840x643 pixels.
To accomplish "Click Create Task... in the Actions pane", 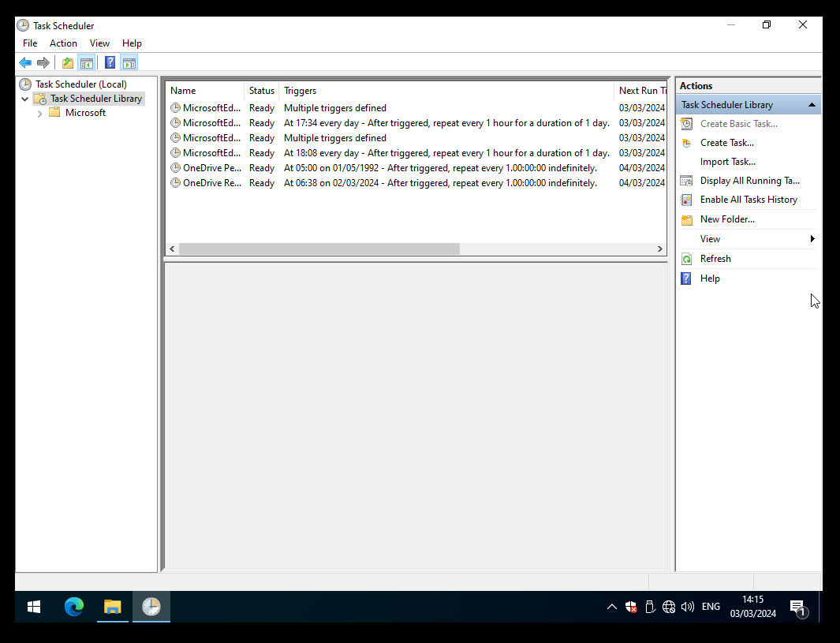I will click(x=726, y=143).
